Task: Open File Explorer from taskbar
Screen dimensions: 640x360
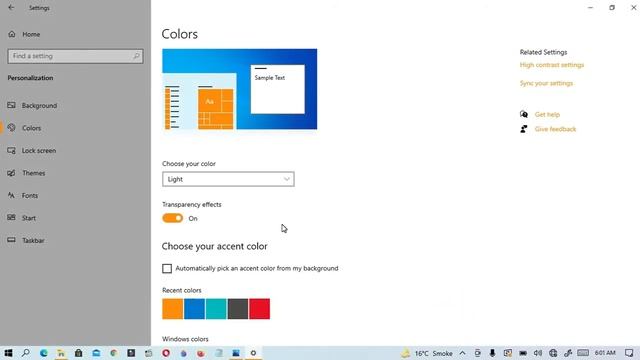Action: pos(61,353)
